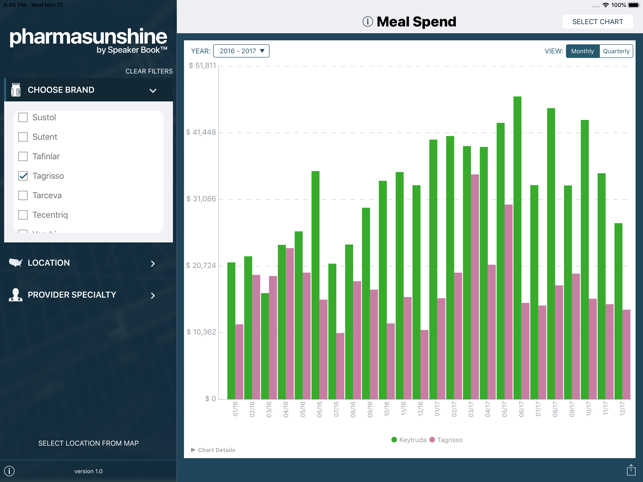Collapse the Choose Brand section chevron
The image size is (643, 482).
pyautogui.click(x=153, y=90)
